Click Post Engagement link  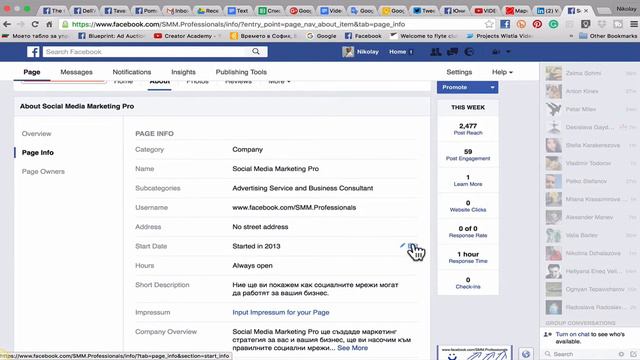click(x=468, y=158)
